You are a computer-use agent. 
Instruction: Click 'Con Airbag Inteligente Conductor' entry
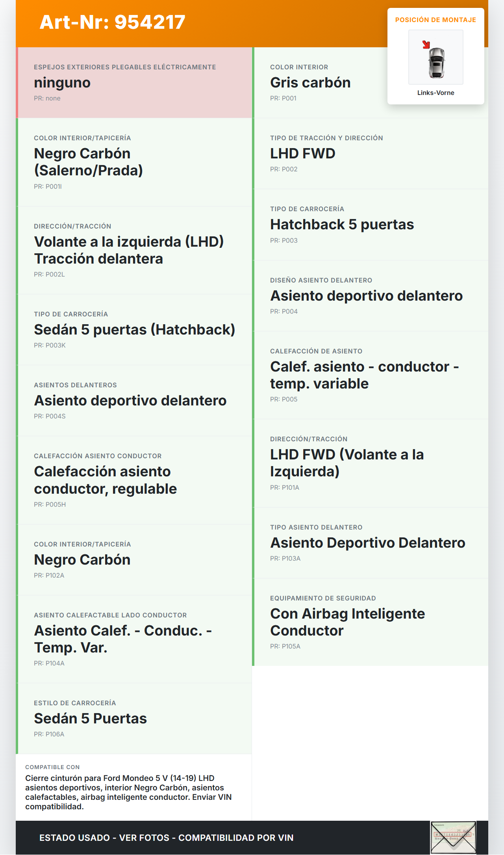tap(347, 622)
